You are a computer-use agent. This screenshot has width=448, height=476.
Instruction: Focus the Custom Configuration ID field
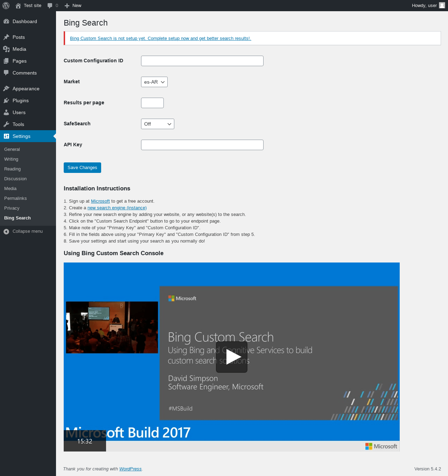point(202,61)
